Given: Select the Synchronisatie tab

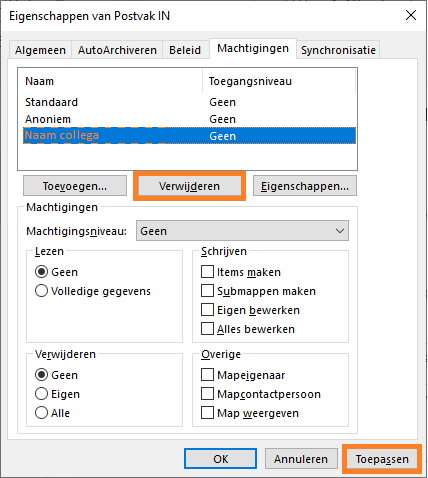Looking at the screenshot, I should point(338,50).
